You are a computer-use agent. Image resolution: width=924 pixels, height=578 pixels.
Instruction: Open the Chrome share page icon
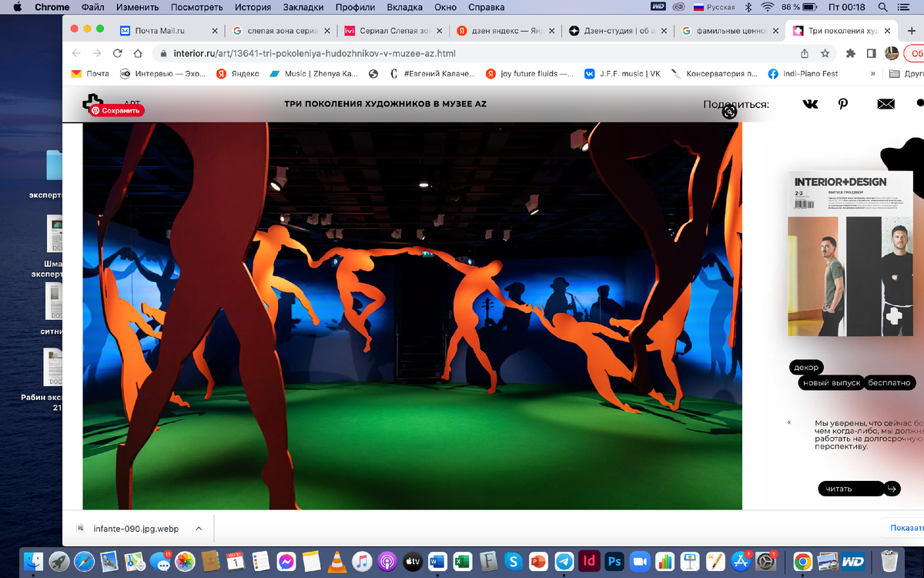point(805,54)
